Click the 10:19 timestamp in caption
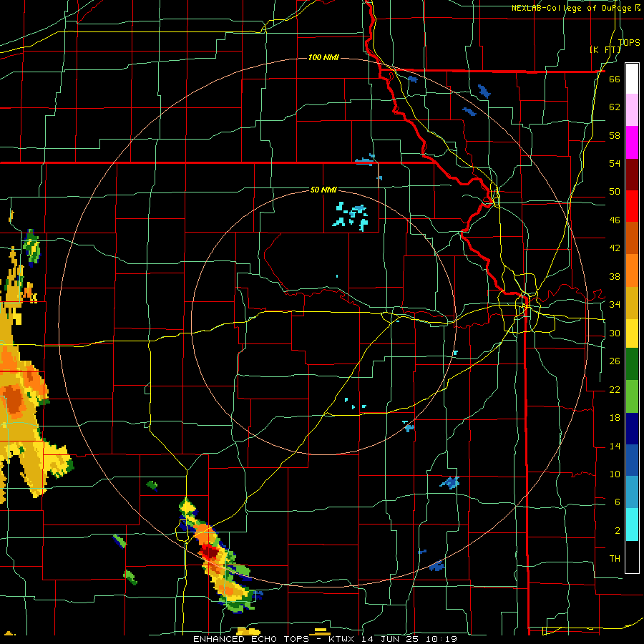The height and width of the screenshot is (644, 644). [x=443, y=639]
